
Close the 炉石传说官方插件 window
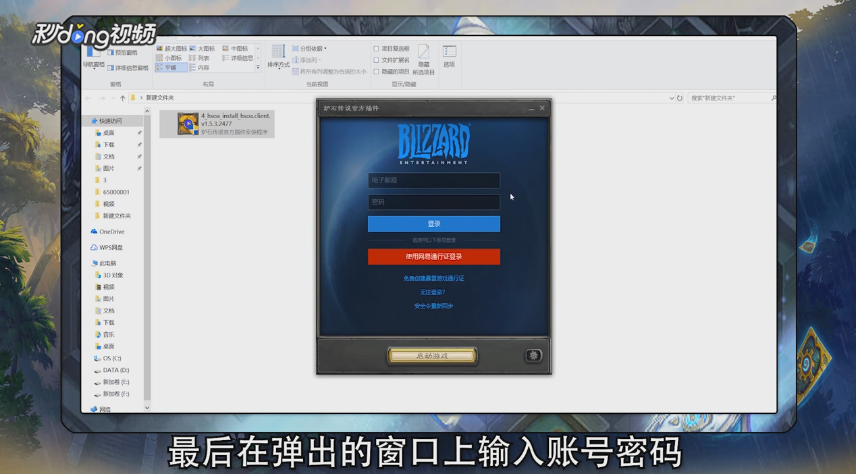pyautogui.click(x=542, y=108)
